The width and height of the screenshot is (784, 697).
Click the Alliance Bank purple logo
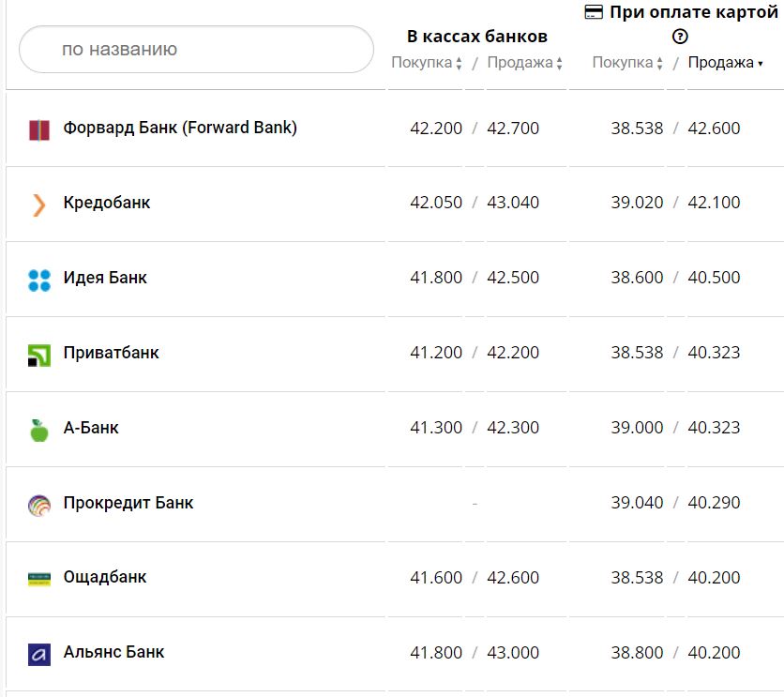tap(38, 654)
